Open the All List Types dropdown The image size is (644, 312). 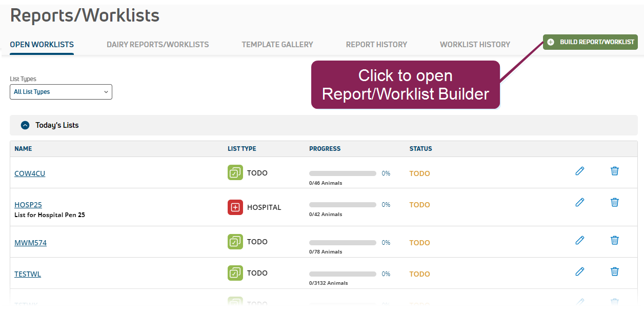tap(61, 92)
